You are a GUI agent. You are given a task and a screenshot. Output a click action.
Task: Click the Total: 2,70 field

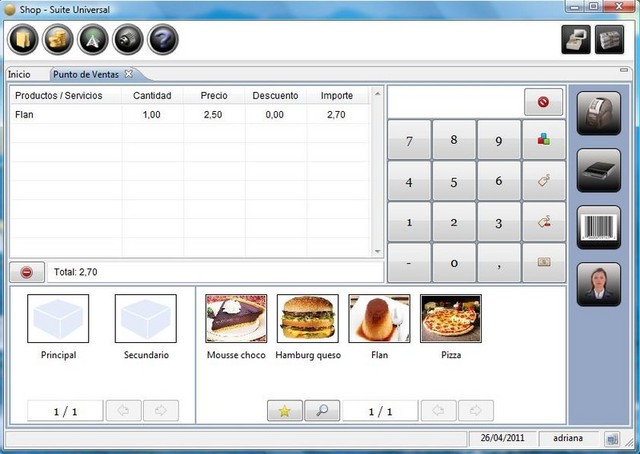point(216,272)
